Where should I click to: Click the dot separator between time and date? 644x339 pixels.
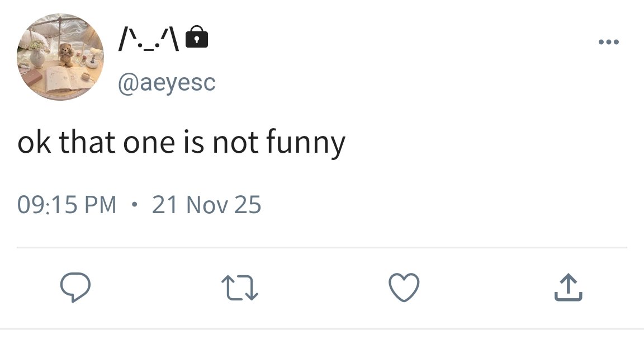point(134,204)
